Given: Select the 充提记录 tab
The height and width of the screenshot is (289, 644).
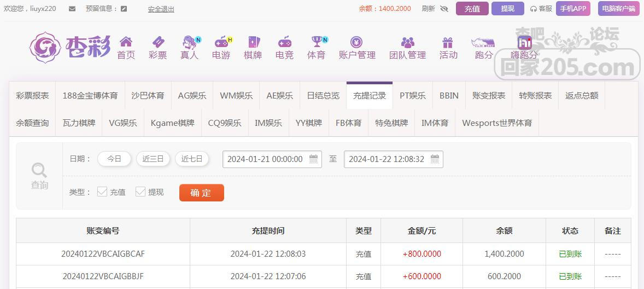Looking at the screenshot, I should (370, 96).
